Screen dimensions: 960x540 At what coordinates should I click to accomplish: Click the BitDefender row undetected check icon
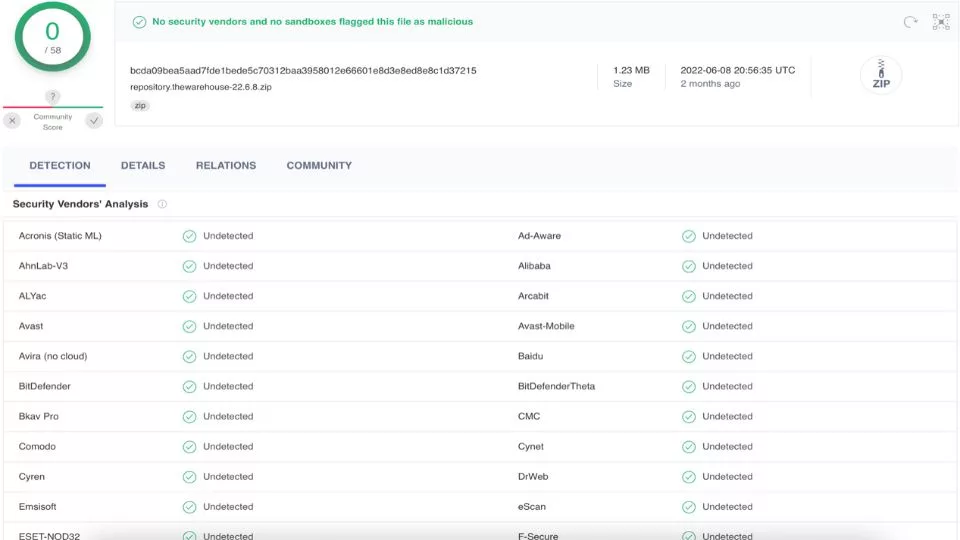pos(189,386)
